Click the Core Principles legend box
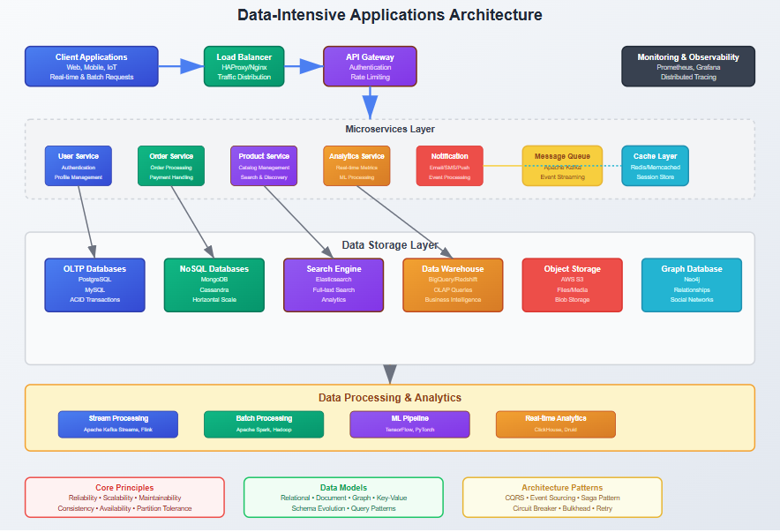The width and height of the screenshot is (780, 532). click(x=124, y=498)
